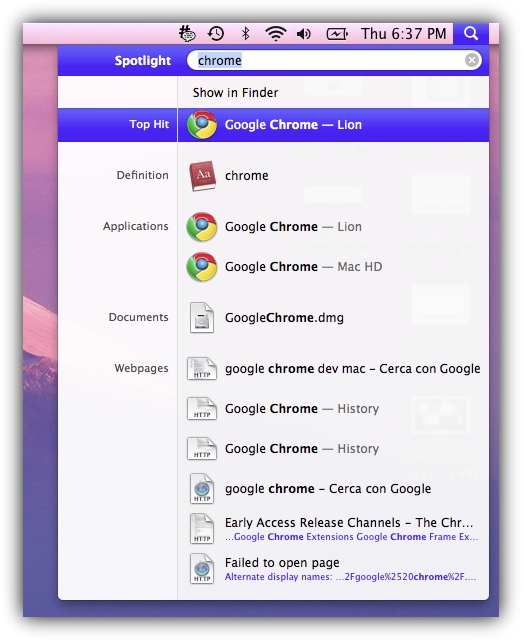524x640 pixels.
Task: Clear the Spotlight search field with the X button
Action: coord(472,60)
